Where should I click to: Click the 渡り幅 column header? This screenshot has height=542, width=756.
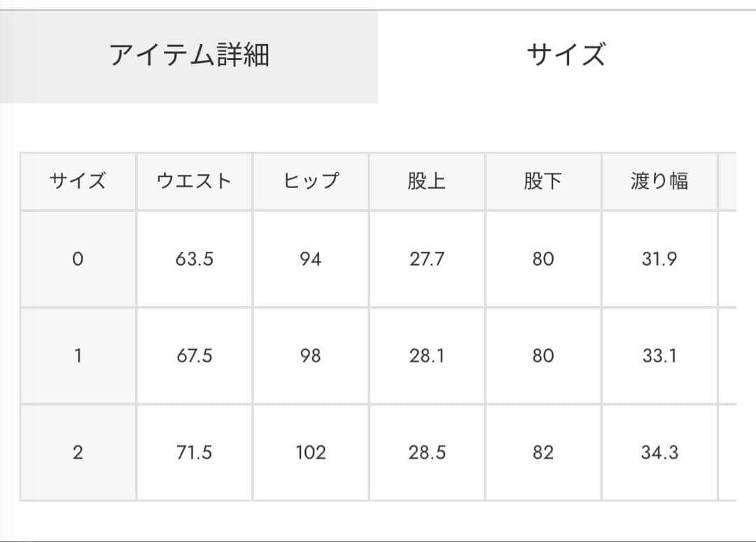pos(659,182)
